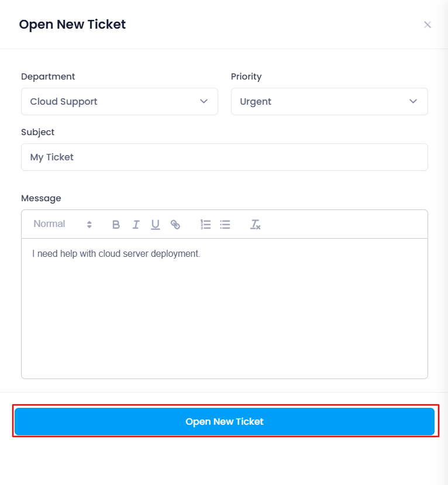The height and width of the screenshot is (485, 448).
Task: Open the Priority dropdown showing Urgent
Action: 329,101
